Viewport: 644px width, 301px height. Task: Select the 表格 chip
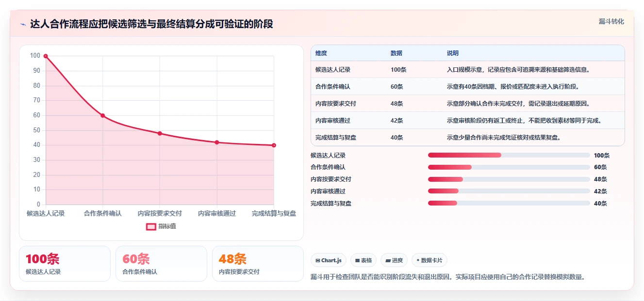[363, 260]
